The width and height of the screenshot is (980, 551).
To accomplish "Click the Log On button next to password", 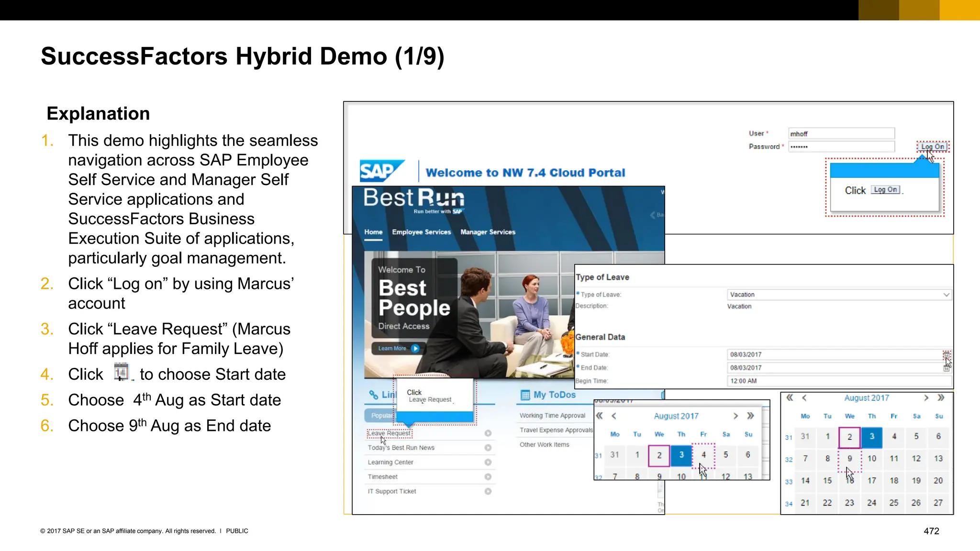I will tap(933, 147).
